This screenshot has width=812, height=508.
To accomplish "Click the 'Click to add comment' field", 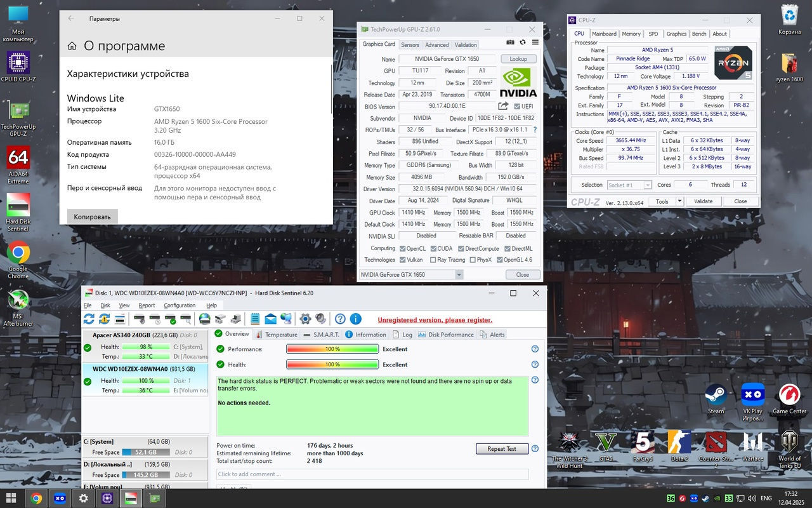I will coord(372,474).
